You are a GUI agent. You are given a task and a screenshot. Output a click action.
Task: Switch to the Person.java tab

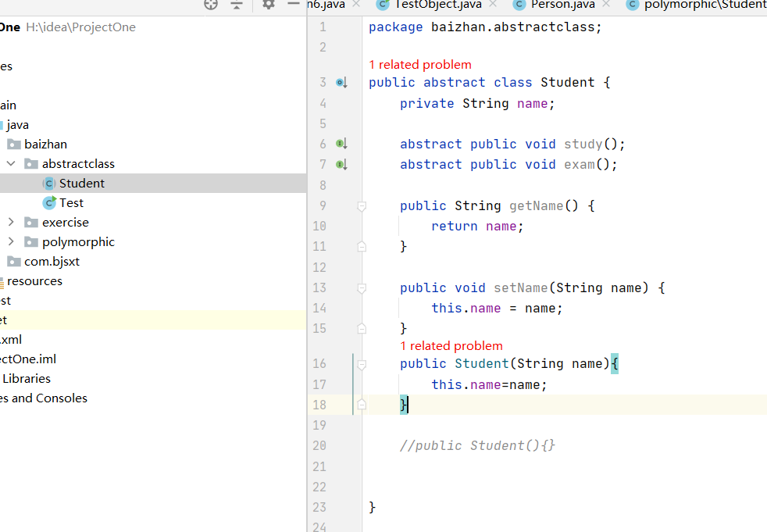click(563, 5)
